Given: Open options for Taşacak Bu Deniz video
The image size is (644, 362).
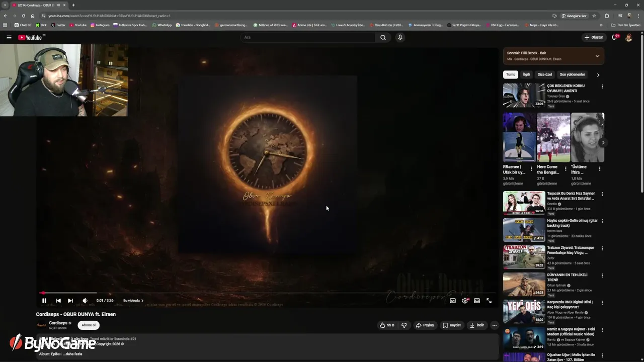Looking at the screenshot, I should pos(602,194).
